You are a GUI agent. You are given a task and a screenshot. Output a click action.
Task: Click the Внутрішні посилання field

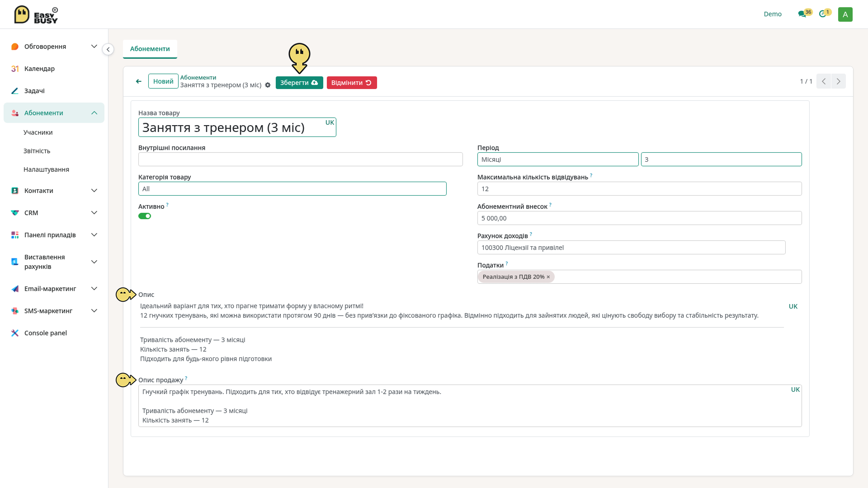(300, 160)
